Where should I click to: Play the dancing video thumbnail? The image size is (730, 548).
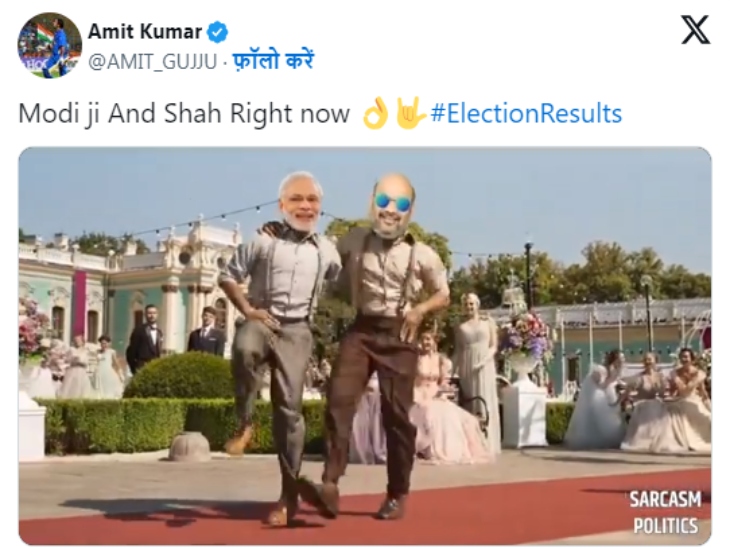coord(365,346)
